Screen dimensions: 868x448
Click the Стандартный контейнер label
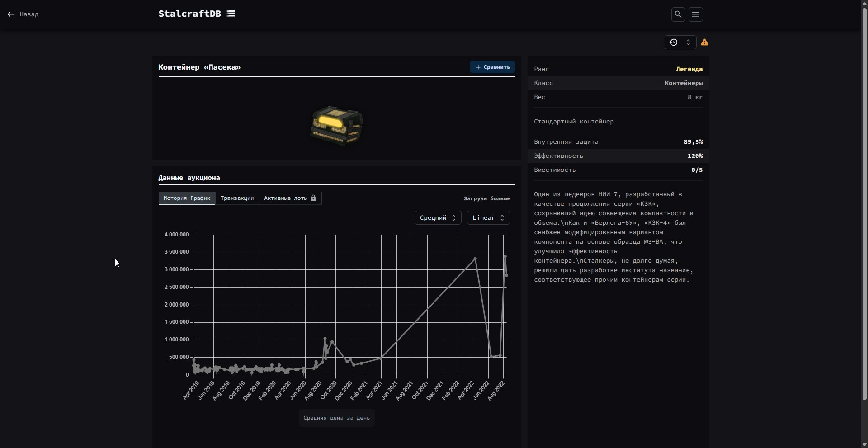(x=574, y=122)
